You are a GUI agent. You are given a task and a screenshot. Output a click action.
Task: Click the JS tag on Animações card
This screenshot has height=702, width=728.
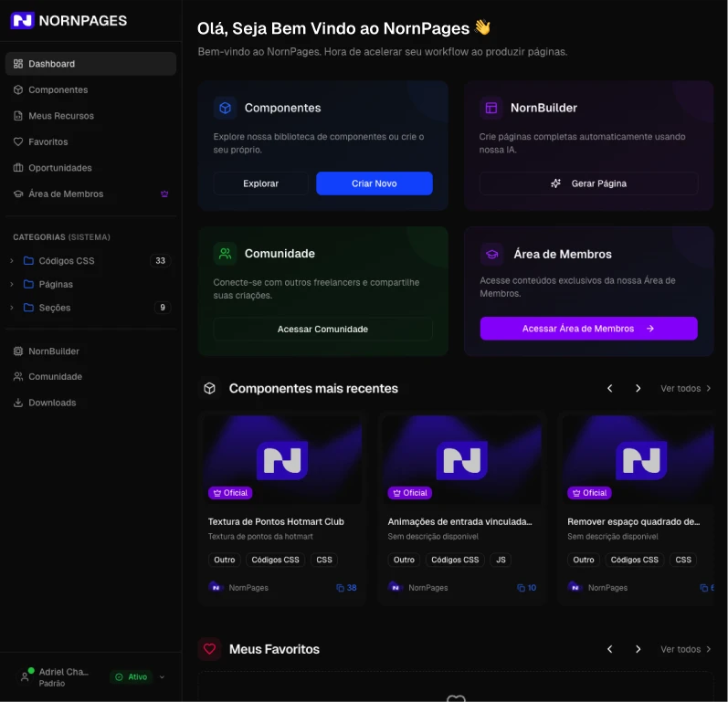501,560
